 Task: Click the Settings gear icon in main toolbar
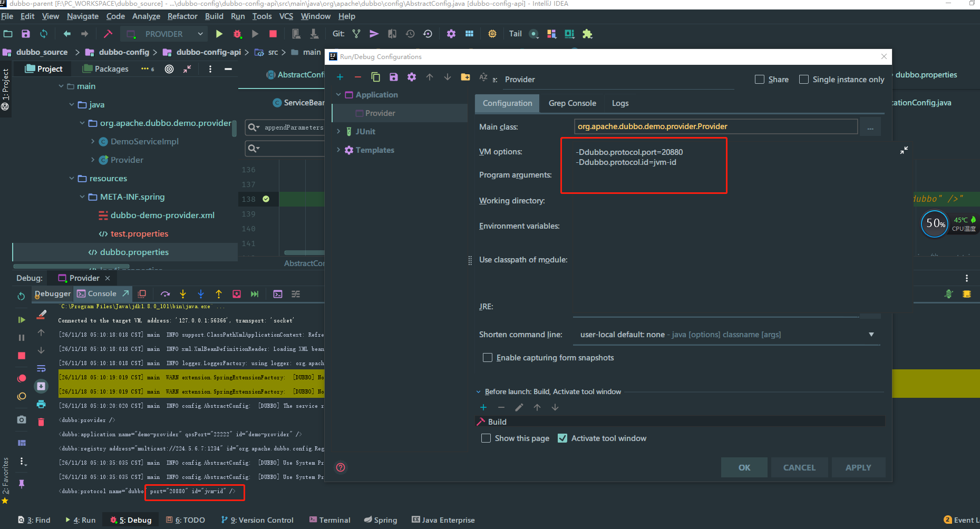(451, 34)
